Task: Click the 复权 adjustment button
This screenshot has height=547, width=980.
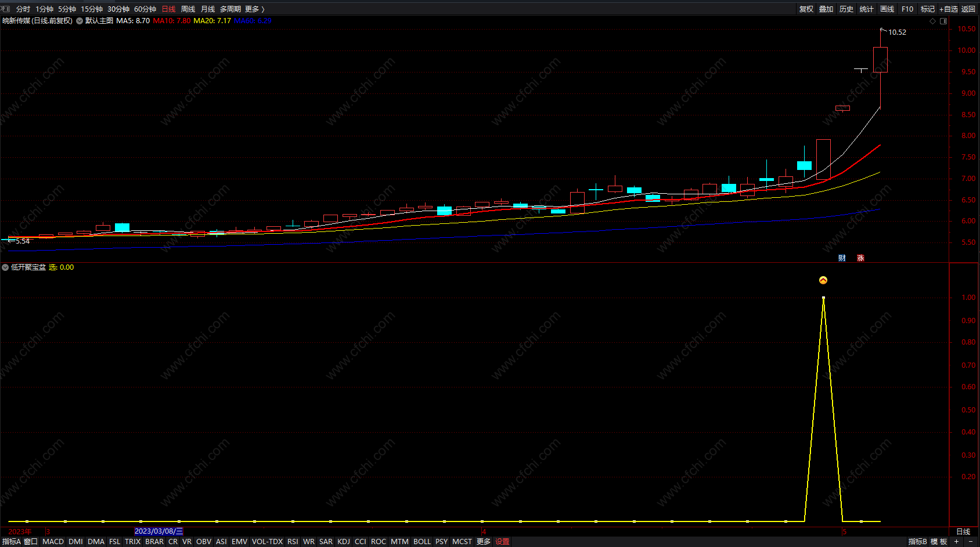Action: point(806,9)
